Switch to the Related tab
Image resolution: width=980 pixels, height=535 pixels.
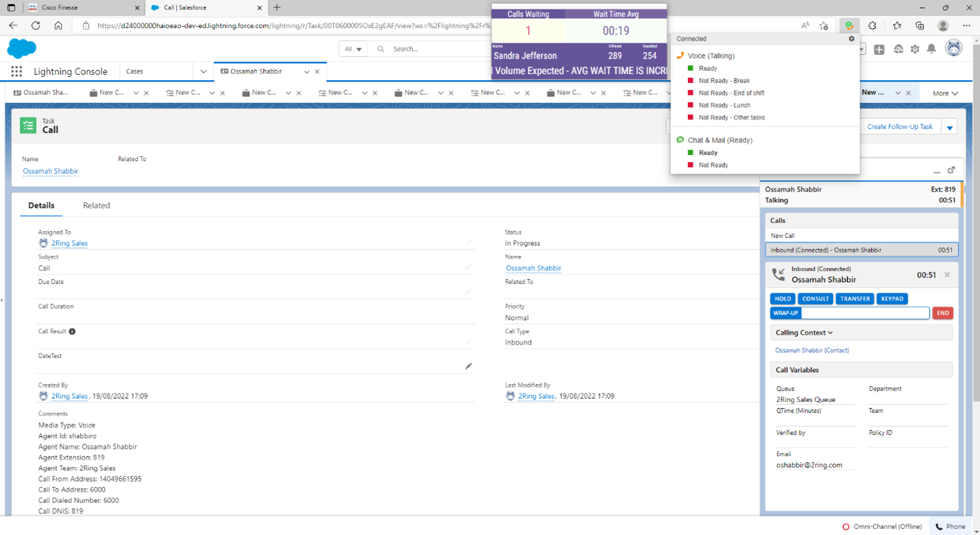pos(96,206)
